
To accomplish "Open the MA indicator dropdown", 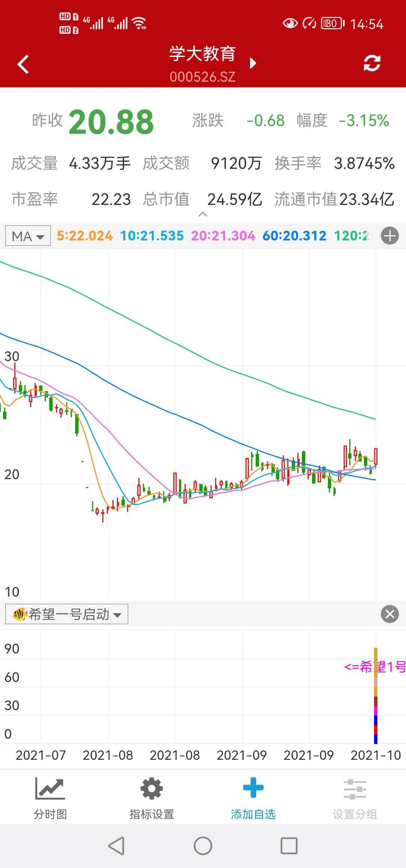I will coord(28,236).
